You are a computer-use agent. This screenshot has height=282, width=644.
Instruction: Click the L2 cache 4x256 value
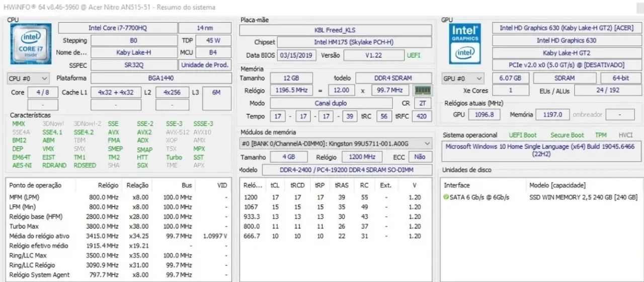[x=172, y=93]
